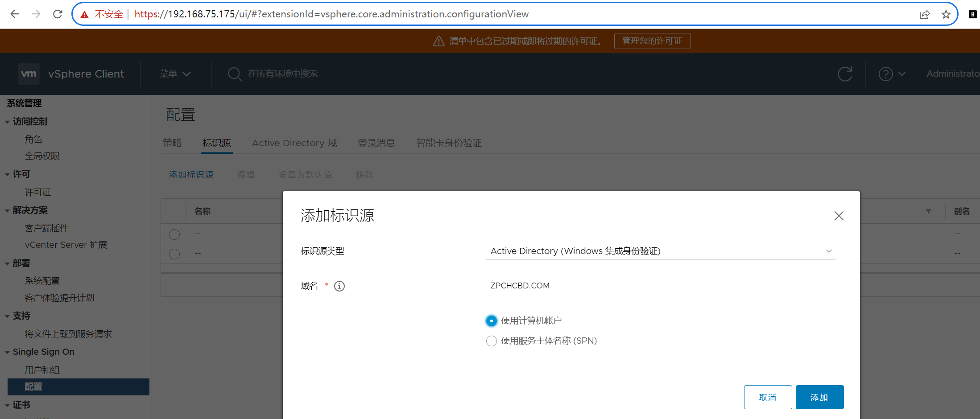Collapse the 支持 tree section
Screen dimensions: 980x419
[7, 316]
